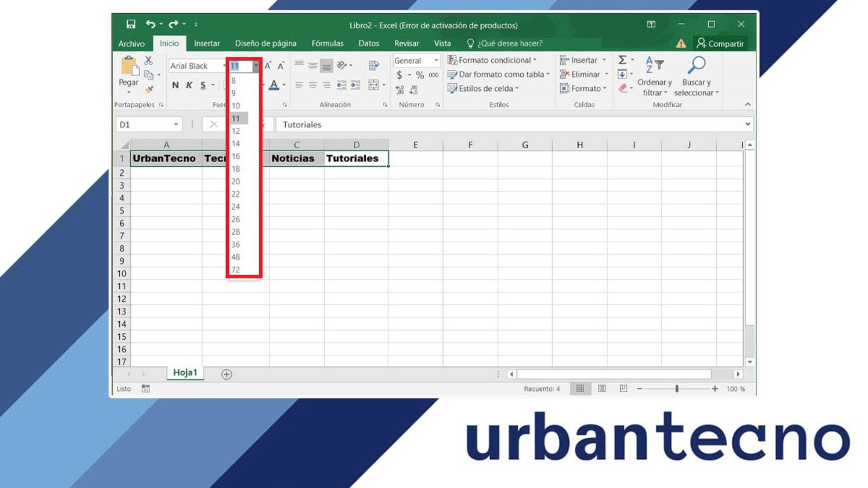Add a new sheet with the plus icon
Viewport: 868px width, 488px height.
[227, 374]
